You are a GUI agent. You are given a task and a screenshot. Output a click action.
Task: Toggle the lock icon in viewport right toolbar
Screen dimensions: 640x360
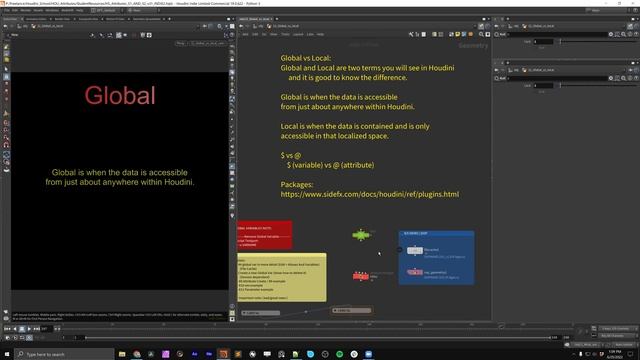click(232, 59)
